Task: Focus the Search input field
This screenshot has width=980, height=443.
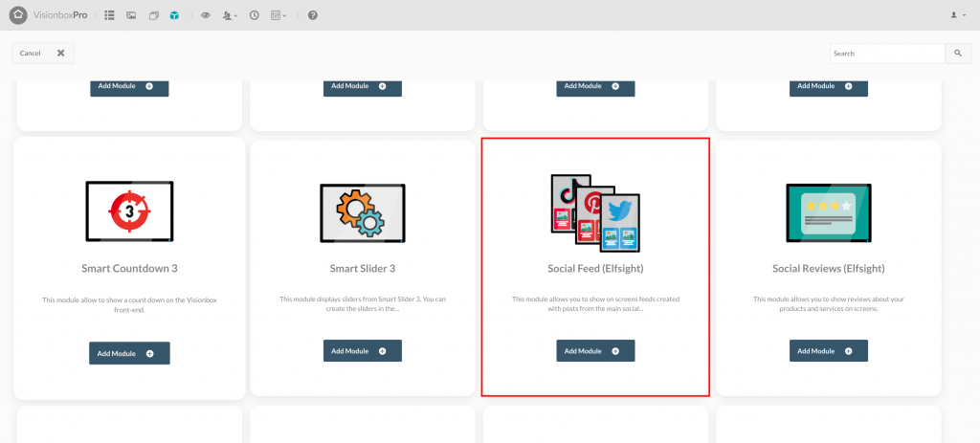Action: [x=887, y=54]
